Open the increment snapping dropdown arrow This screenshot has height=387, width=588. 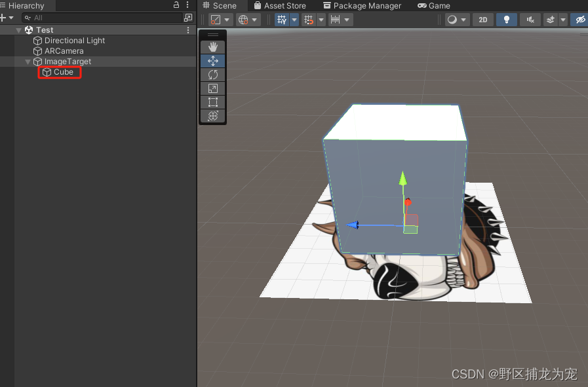pyautogui.click(x=347, y=20)
